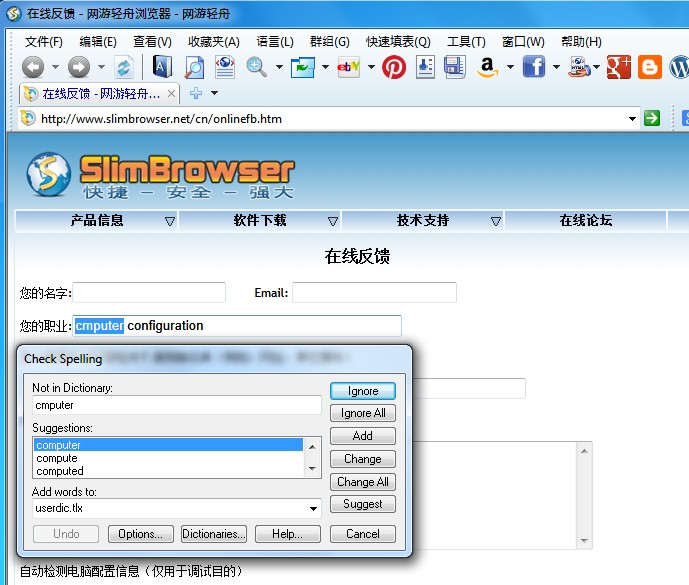The image size is (689, 585).
Task: Click the eBay toolbar icon
Action: point(348,67)
